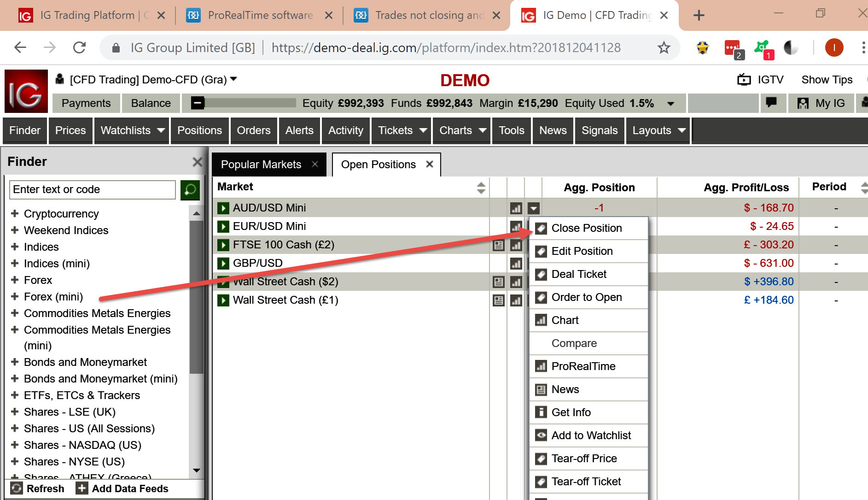Go back in browser history
Image resolution: width=868 pixels, height=500 pixels.
(x=20, y=47)
